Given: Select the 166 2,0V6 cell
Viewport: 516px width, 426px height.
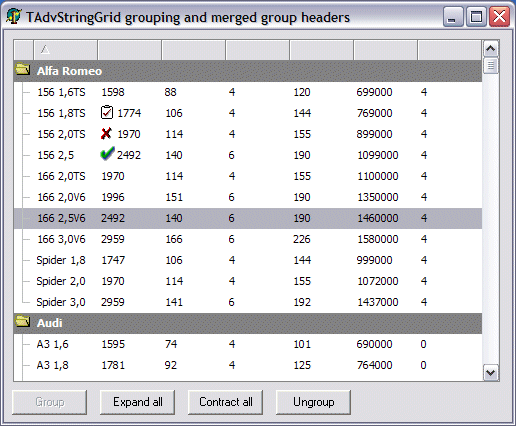Looking at the screenshot, I should pos(61,197).
